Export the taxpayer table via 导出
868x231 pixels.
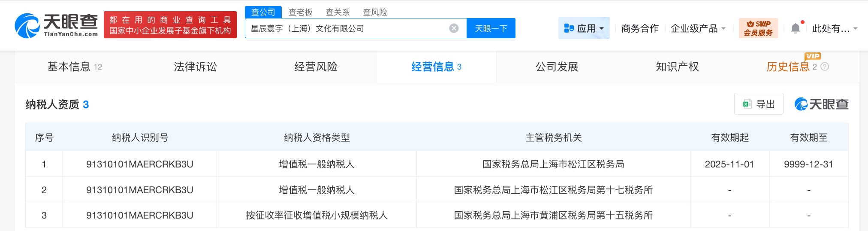coord(759,104)
